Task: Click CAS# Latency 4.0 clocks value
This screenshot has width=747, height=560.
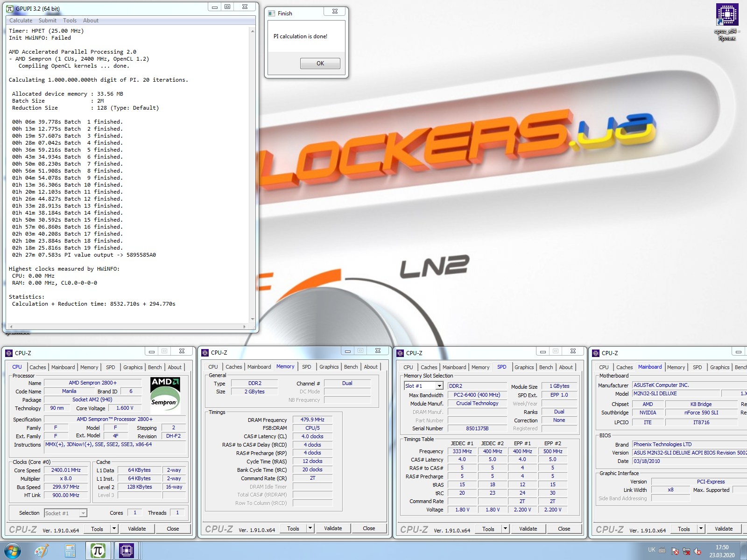Action: click(x=313, y=436)
